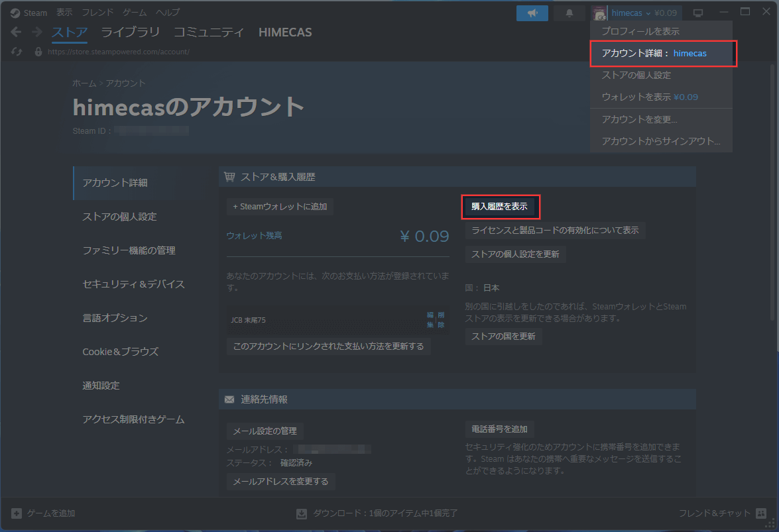Viewport: 779px width, 532px height.
Task: Click the ホーム breadcrumb link
Action: pyautogui.click(x=84, y=83)
